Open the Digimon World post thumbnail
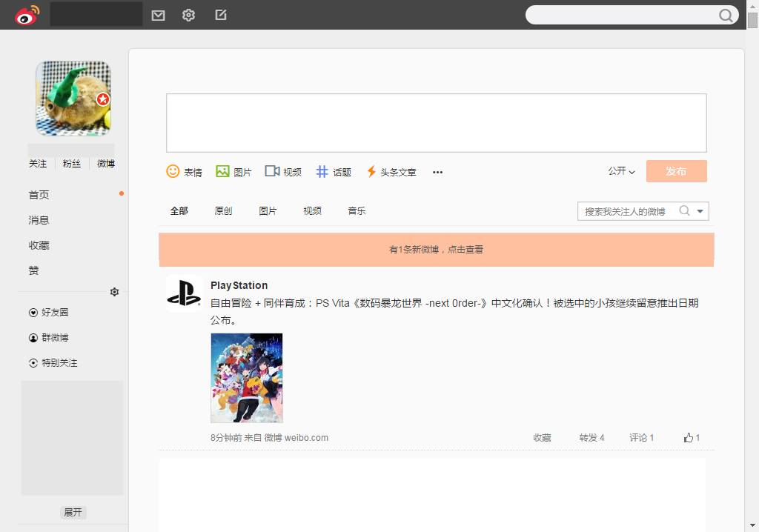Viewport: 759px width, 532px height. tap(246, 378)
